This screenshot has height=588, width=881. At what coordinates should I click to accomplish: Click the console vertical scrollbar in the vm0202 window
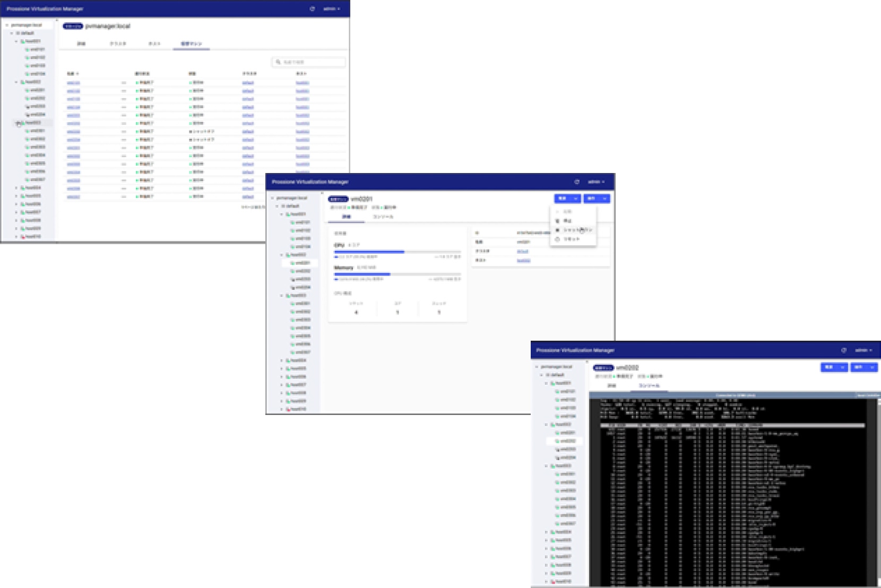pos(879,492)
